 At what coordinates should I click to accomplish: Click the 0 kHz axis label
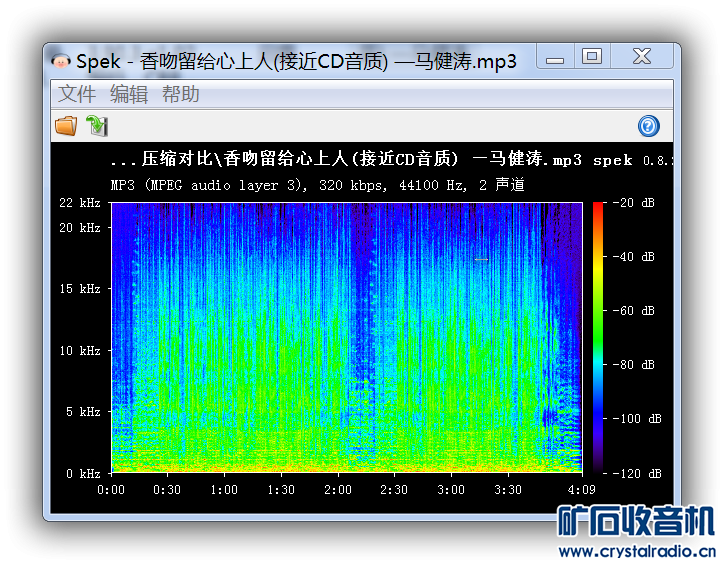(x=83, y=473)
